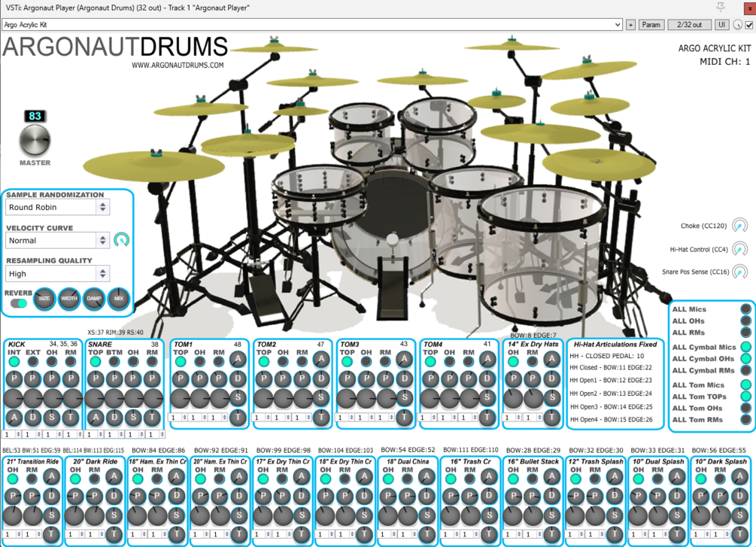Open the WWW.ARGONAUTDRUMS.COM link

click(178, 65)
